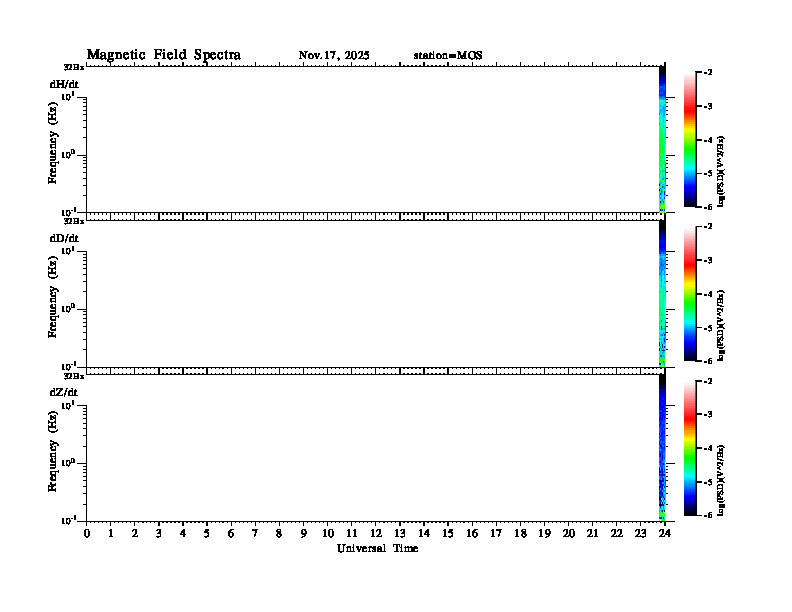Click the 10^1 frequency tick of dH/dt panel
Viewport: 792px width, 612px height.
tap(68, 95)
